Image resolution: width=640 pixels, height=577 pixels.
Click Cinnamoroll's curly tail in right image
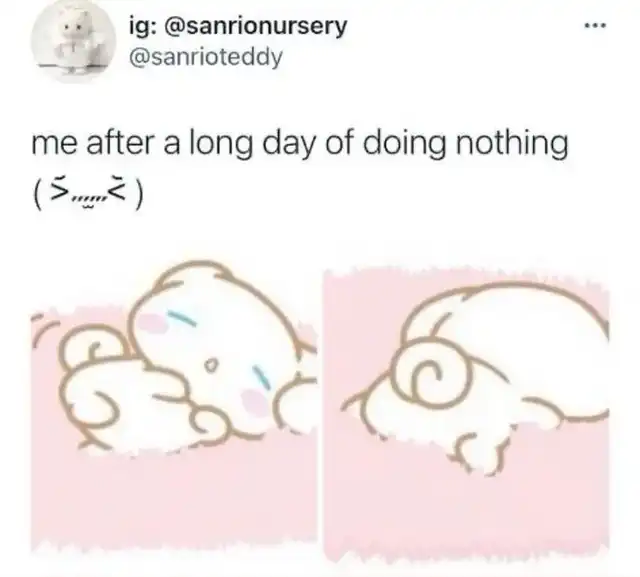coord(433,373)
